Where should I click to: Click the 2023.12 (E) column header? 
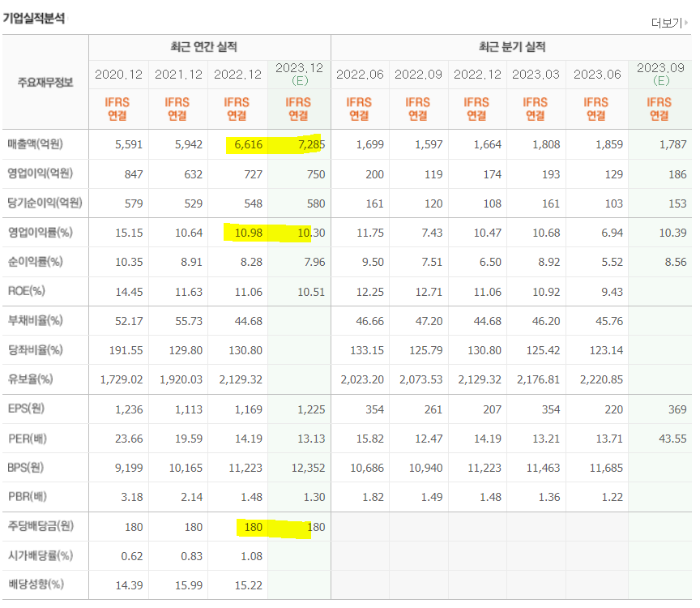(299, 74)
